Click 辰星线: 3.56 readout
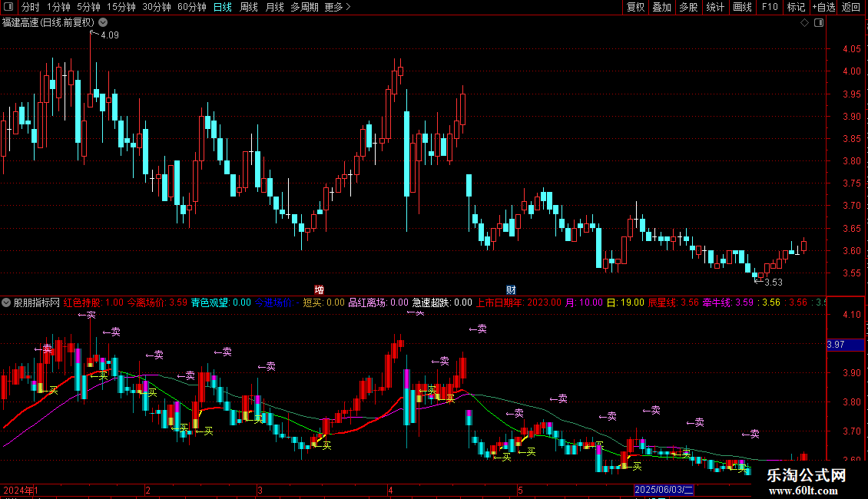This screenshot has width=868, height=499. 673,302
